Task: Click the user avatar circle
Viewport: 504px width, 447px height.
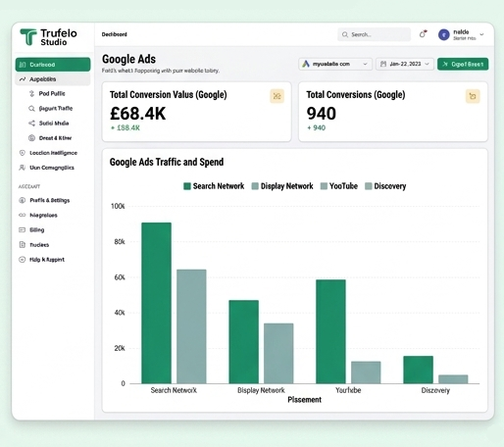Action: (x=444, y=34)
